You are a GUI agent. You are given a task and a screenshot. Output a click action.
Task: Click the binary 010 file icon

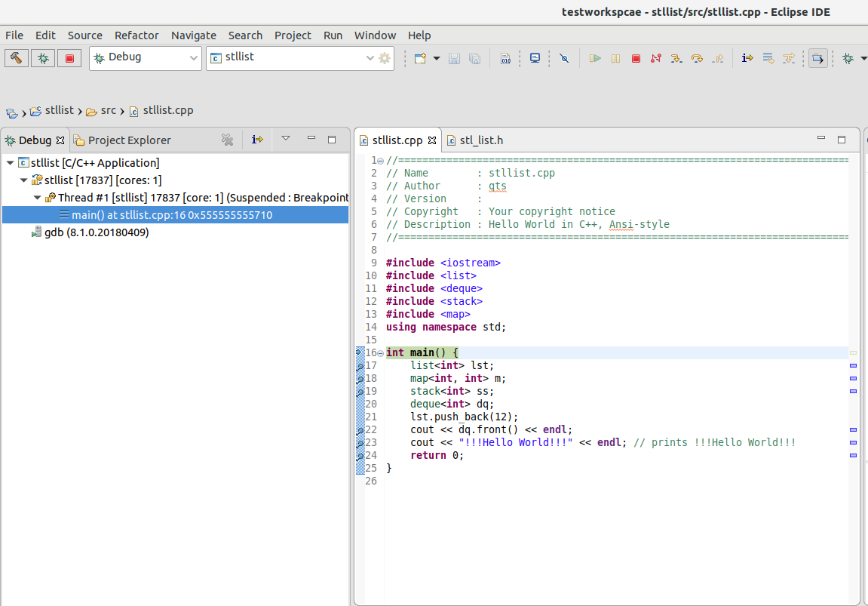click(505, 58)
